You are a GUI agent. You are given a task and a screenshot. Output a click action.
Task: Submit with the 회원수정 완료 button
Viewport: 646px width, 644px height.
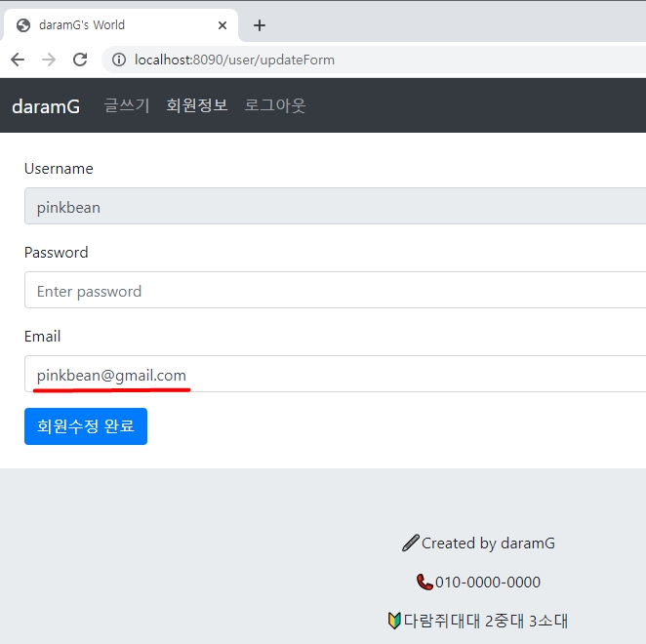(x=86, y=426)
